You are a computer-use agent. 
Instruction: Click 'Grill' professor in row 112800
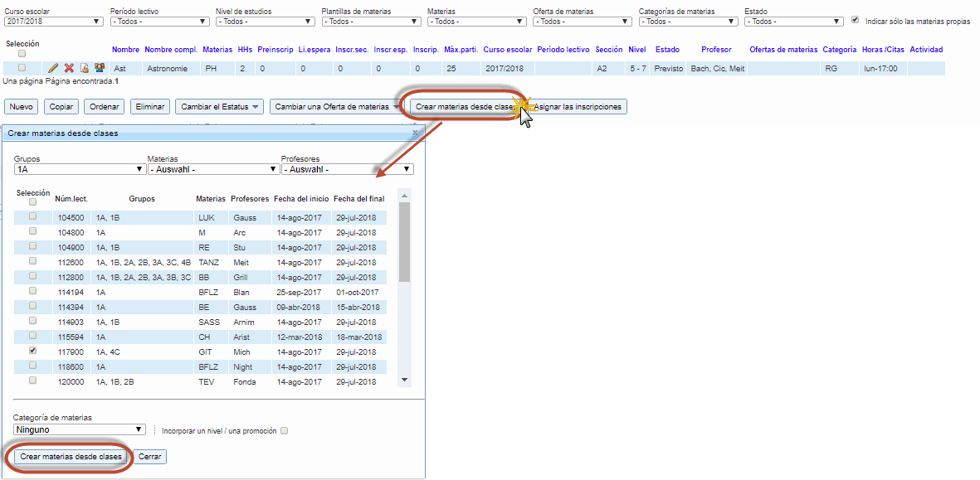pos(241,277)
